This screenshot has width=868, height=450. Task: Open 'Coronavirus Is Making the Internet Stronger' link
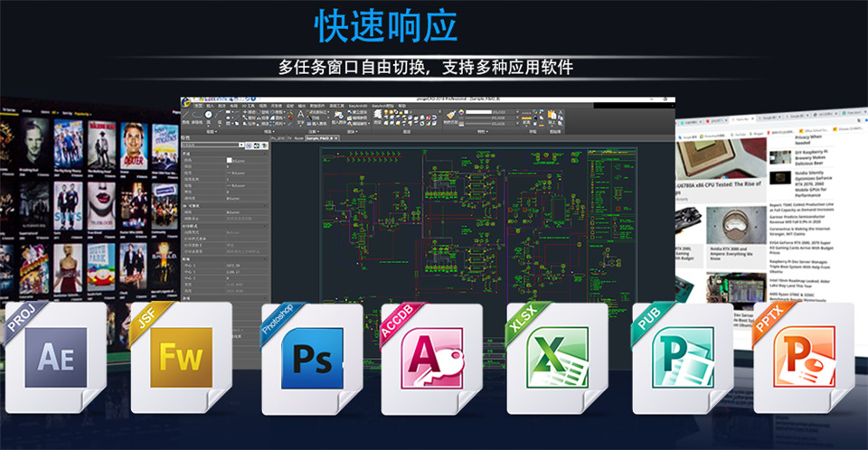800,230
